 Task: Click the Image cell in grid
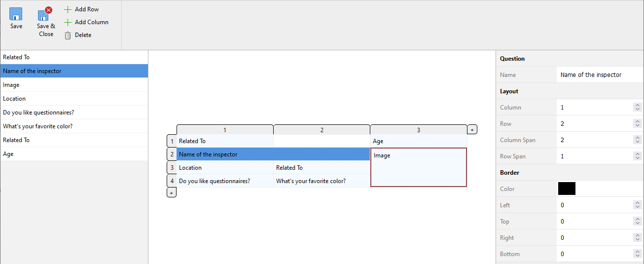418,167
